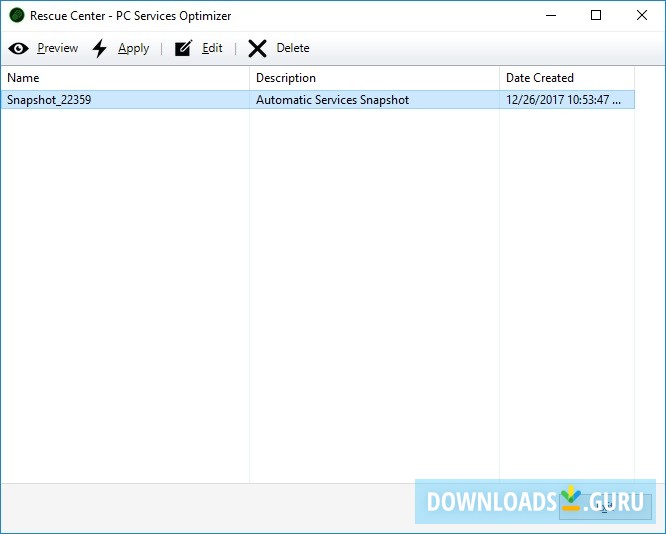Minimize the Rescue Center window

551,16
